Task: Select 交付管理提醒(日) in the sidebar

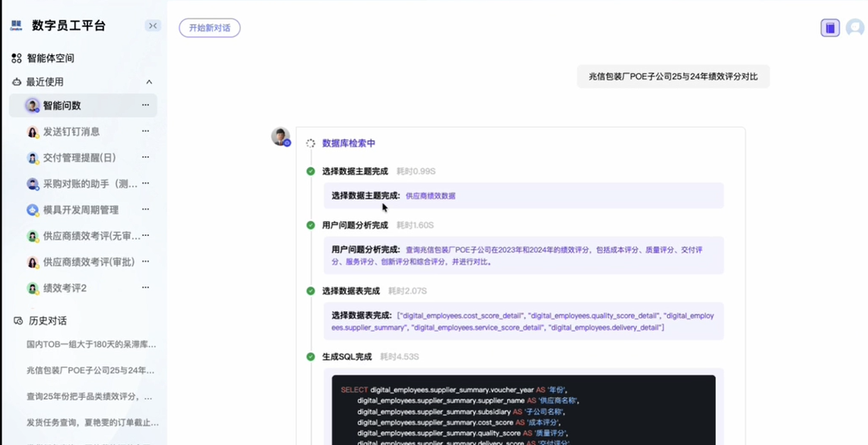Action: coord(79,158)
